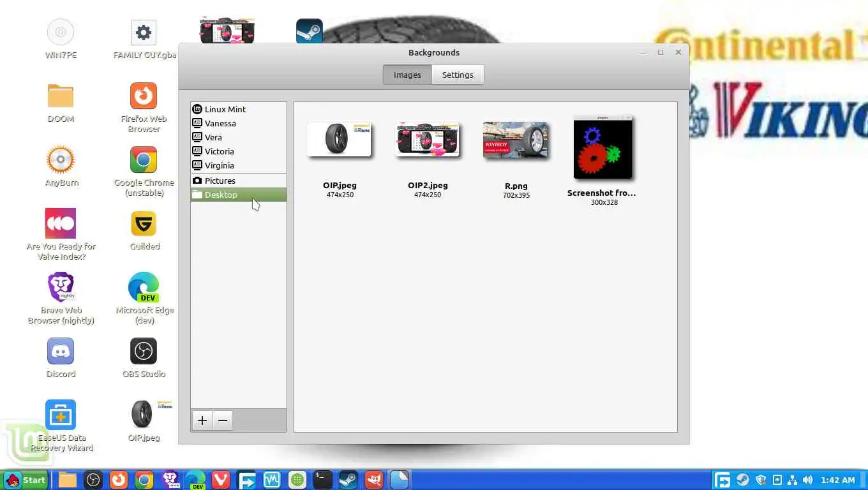Pick the OIP2.jpeg wallpaper thumbnail

pyautogui.click(x=427, y=139)
